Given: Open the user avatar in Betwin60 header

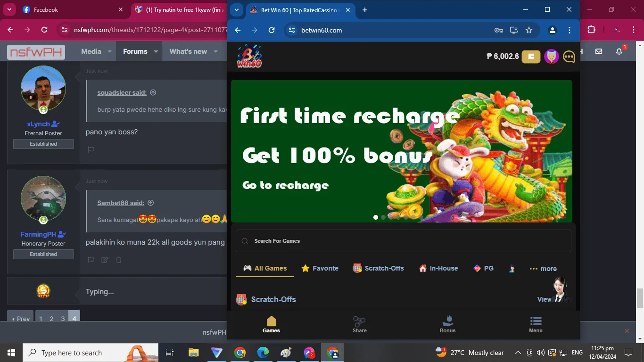Looking at the screenshot, I should 552,57.
